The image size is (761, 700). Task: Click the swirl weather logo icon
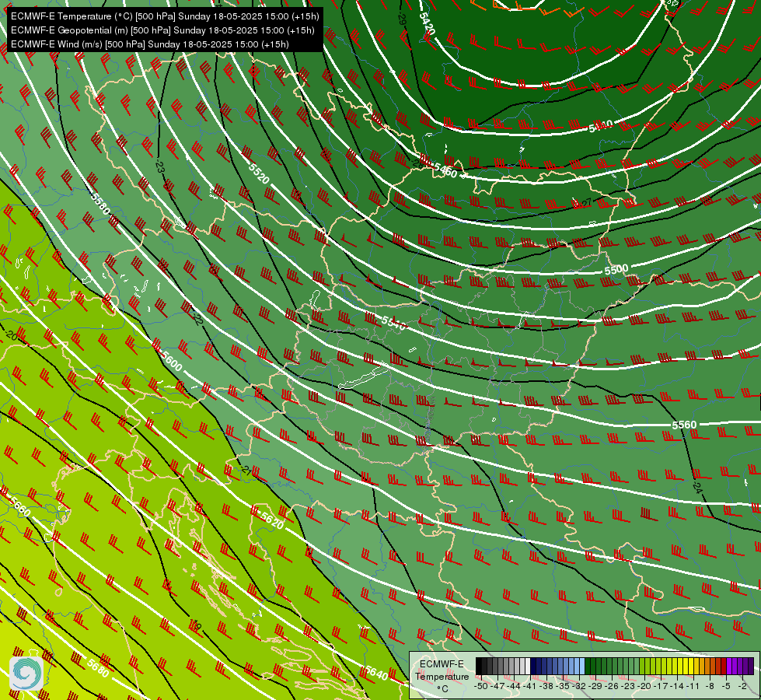26,674
